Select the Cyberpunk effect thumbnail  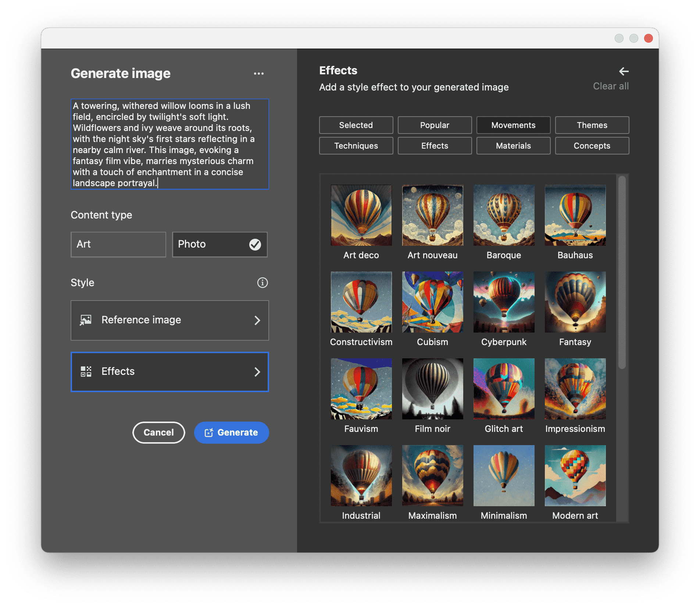tap(504, 302)
